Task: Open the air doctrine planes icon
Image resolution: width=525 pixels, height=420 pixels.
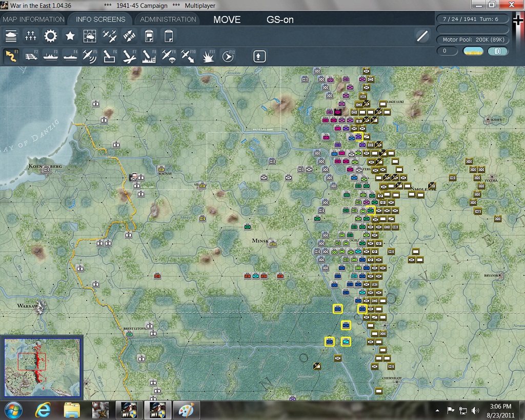Action: click(110, 36)
